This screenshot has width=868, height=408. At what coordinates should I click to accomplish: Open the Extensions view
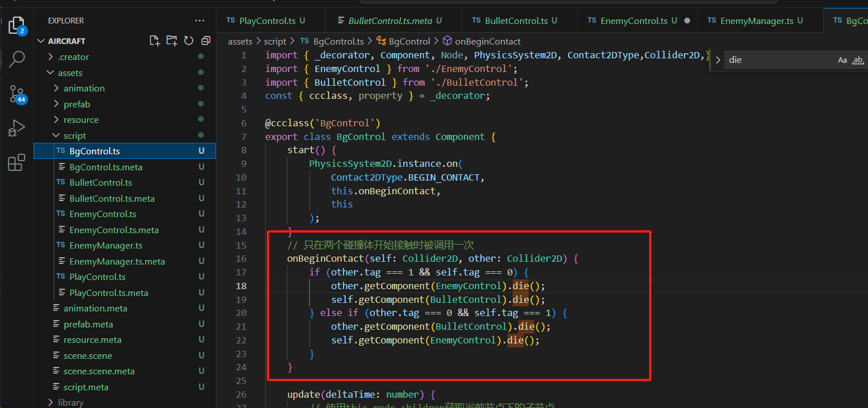pos(17,163)
